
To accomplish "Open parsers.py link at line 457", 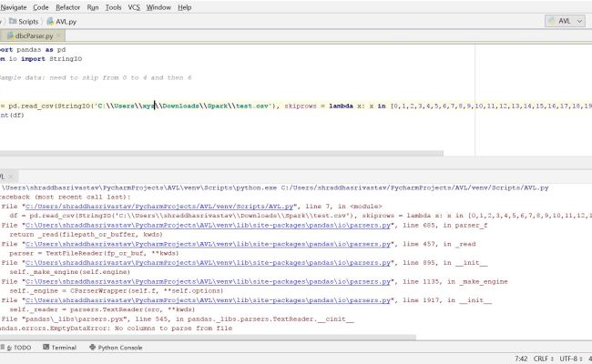I will [x=208, y=244].
